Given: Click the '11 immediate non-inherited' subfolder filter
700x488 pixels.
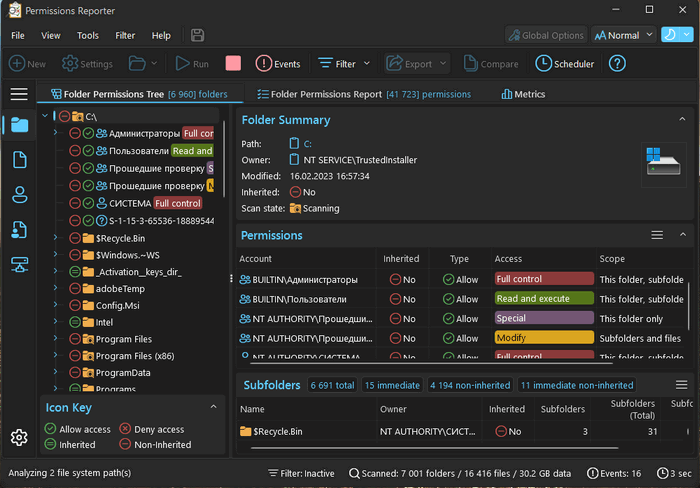Looking at the screenshot, I should click(x=577, y=385).
